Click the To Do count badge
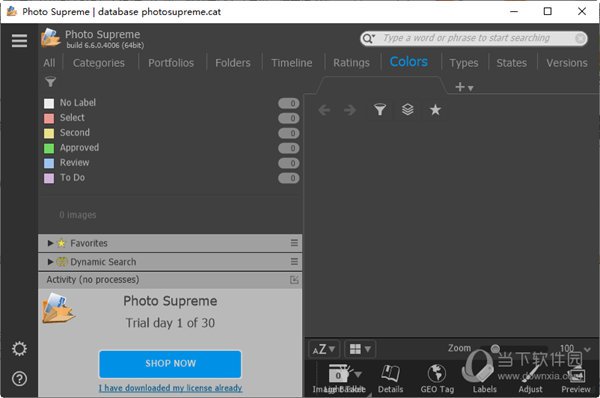The height and width of the screenshot is (398, 600). click(289, 178)
